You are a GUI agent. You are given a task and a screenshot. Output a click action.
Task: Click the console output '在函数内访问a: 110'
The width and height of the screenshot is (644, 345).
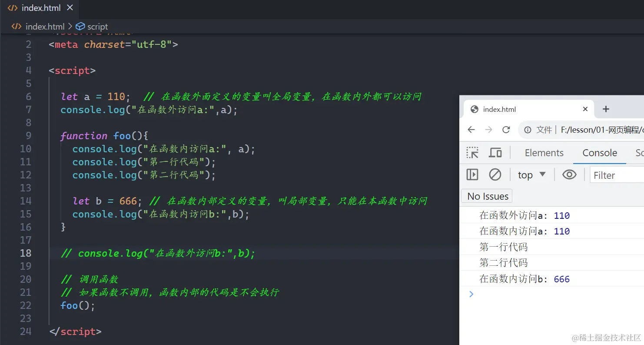pyautogui.click(x=524, y=231)
